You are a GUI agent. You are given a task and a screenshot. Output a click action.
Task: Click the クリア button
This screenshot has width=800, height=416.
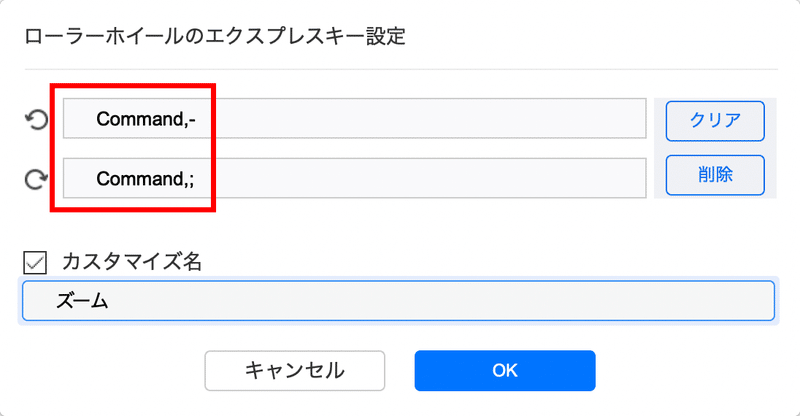click(715, 121)
